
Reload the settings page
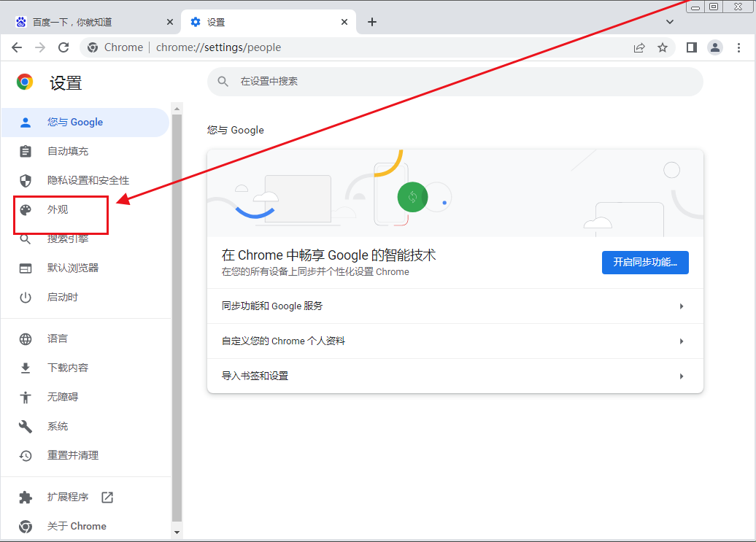[63, 47]
